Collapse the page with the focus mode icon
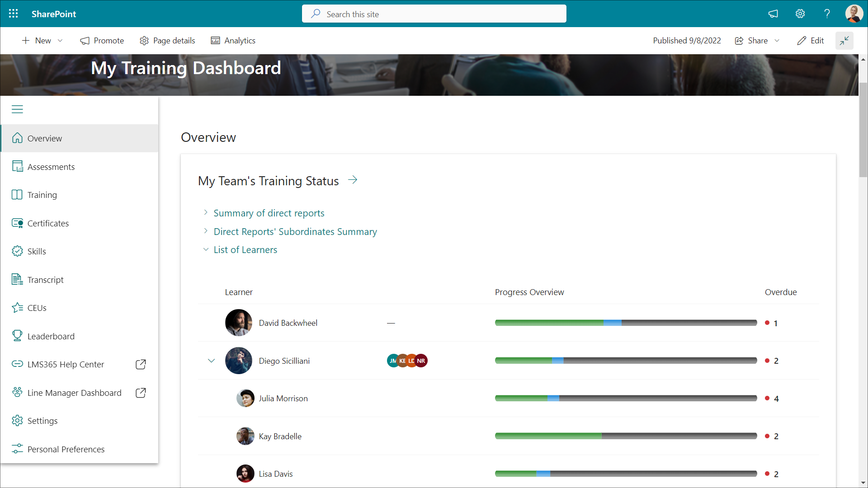This screenshot has width=868, height=488. tap(844, 41)
